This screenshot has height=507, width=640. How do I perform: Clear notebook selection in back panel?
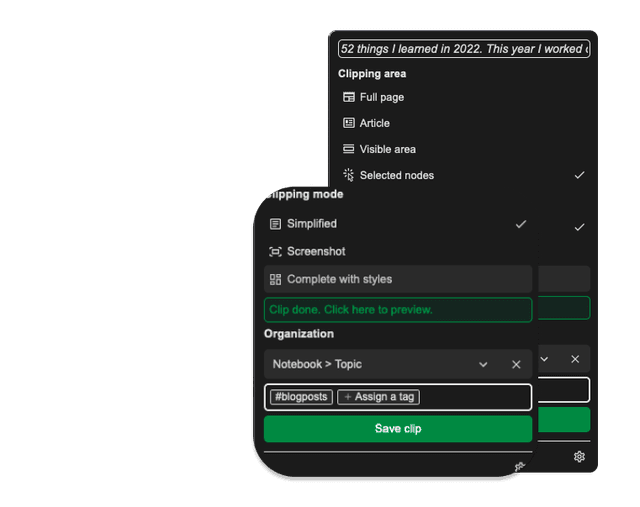coord(575,359)
